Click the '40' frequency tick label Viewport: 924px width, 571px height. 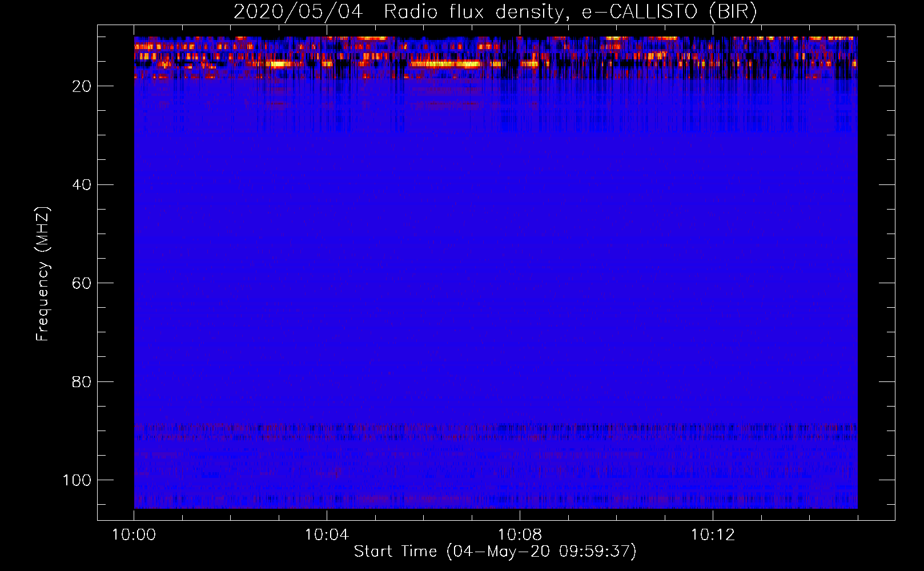pos(82,185)
